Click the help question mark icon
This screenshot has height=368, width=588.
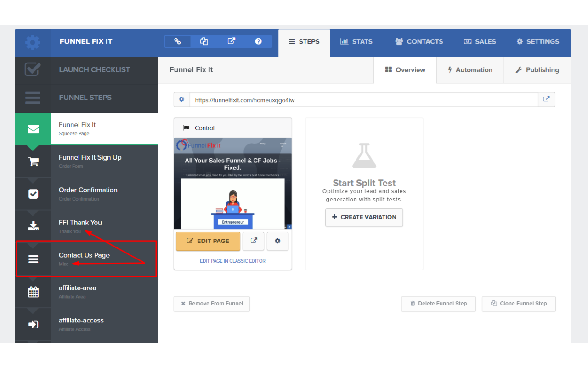click(258, 41)
